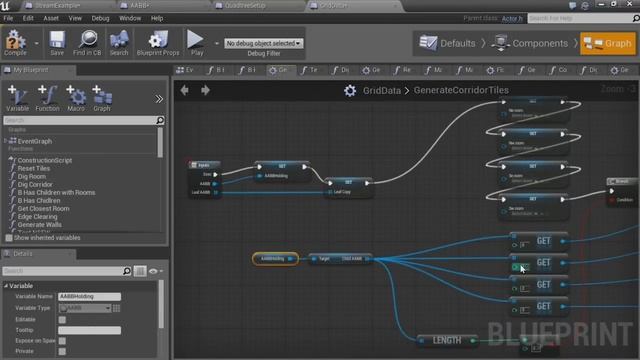Click the Tooltip text field

click(x=89, y=330)
